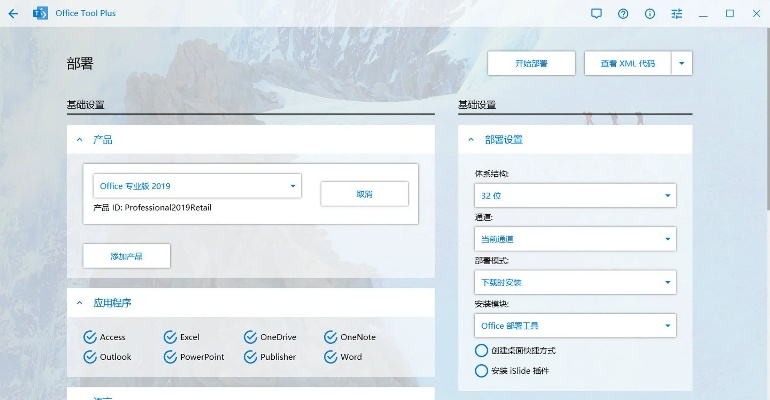Enable 安装 iSlide 插件 option
This screenshot has width=770, height=400.
tap(481, 370)
